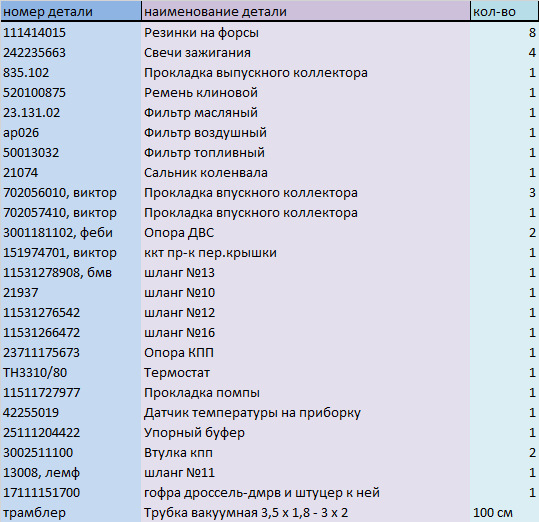Screen dimensions: 539x522
Task: Select the cell containing ap026
Action: click(x=71, y=132)
